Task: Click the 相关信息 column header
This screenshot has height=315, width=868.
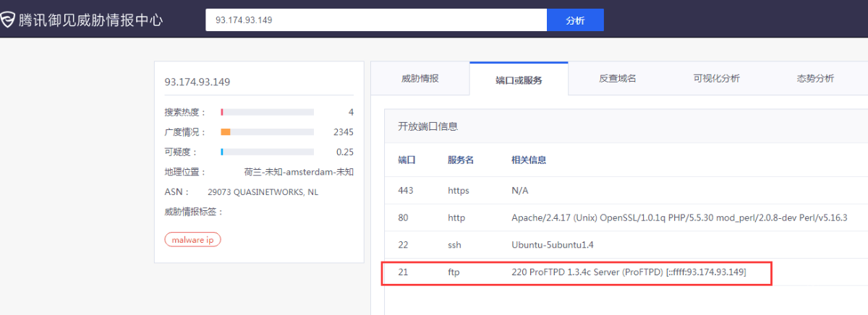Action: [529, 160]
